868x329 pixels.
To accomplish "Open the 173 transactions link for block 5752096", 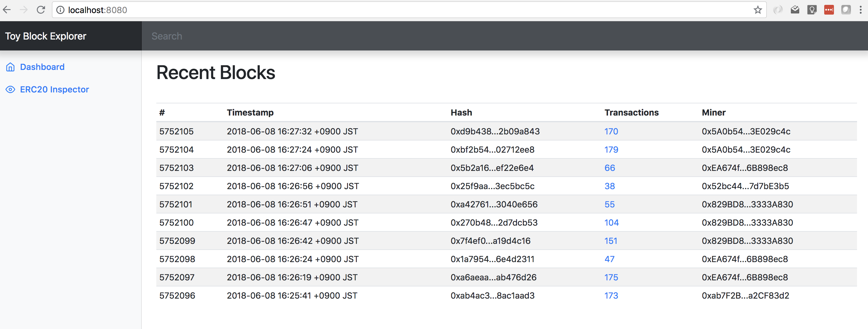I will 611,295.
